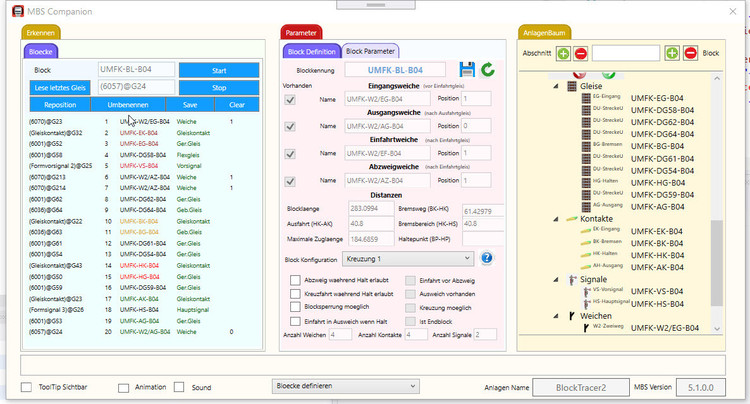Enable Abzweig waehrend Halt erlaubt checkbox
Screen dimensions: 750x404
pyautogui.click(x=295, y=281)
